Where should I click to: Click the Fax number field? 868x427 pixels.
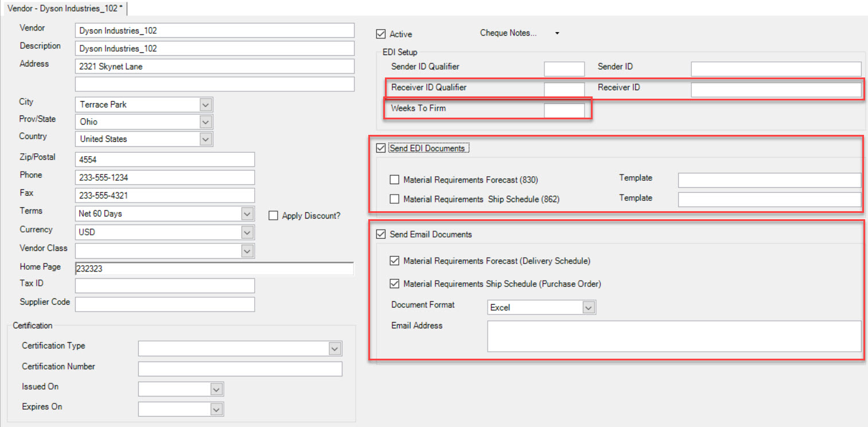(165, 195)
